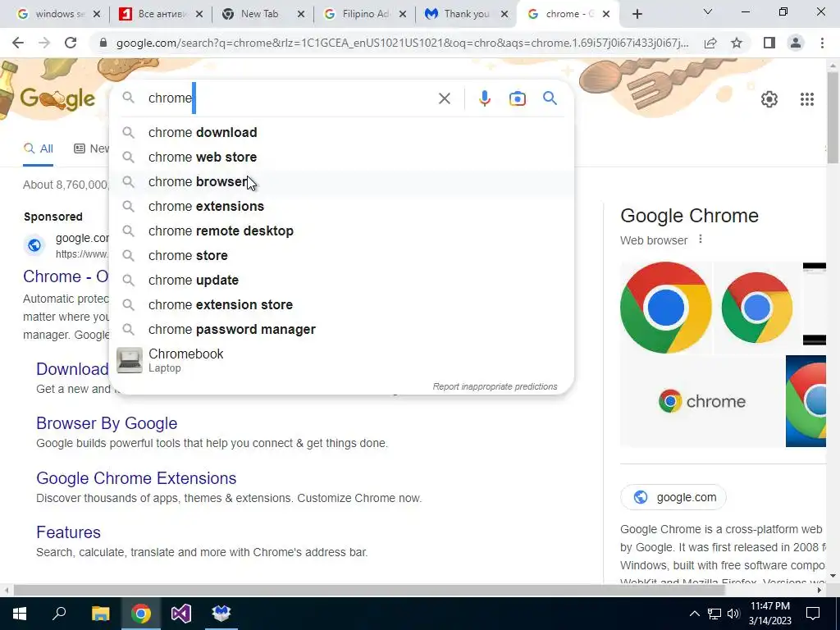
Task: Open the tab search chevron
Action: [x=708, y=11]
